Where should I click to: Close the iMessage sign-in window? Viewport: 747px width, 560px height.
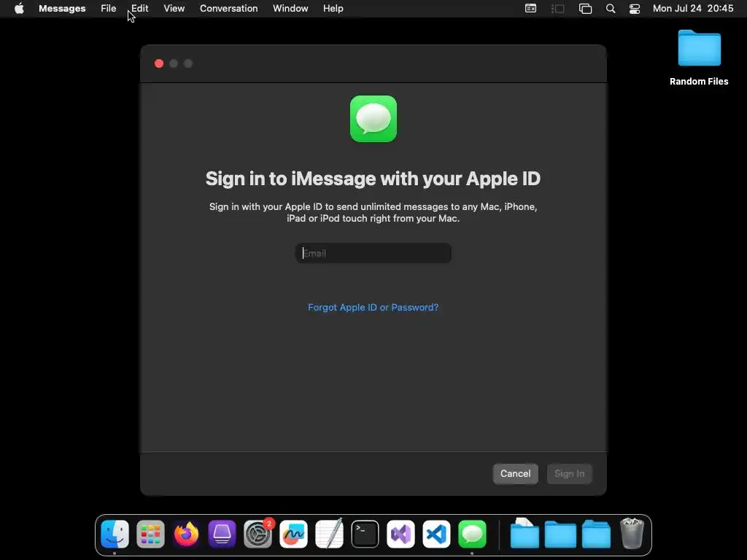tap(159, 64)
